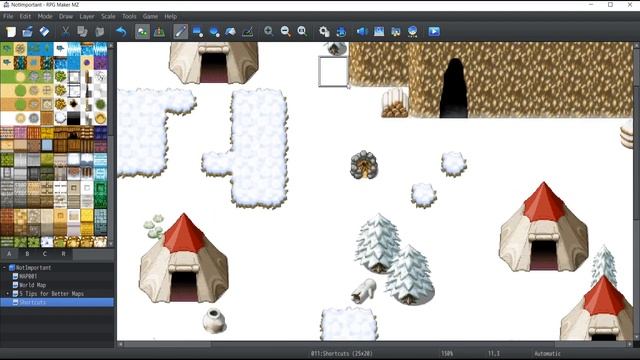Select 5 Tips for Better Maps map
The width and height of the screenshot is (640, 360).
[x=51, y=293]
